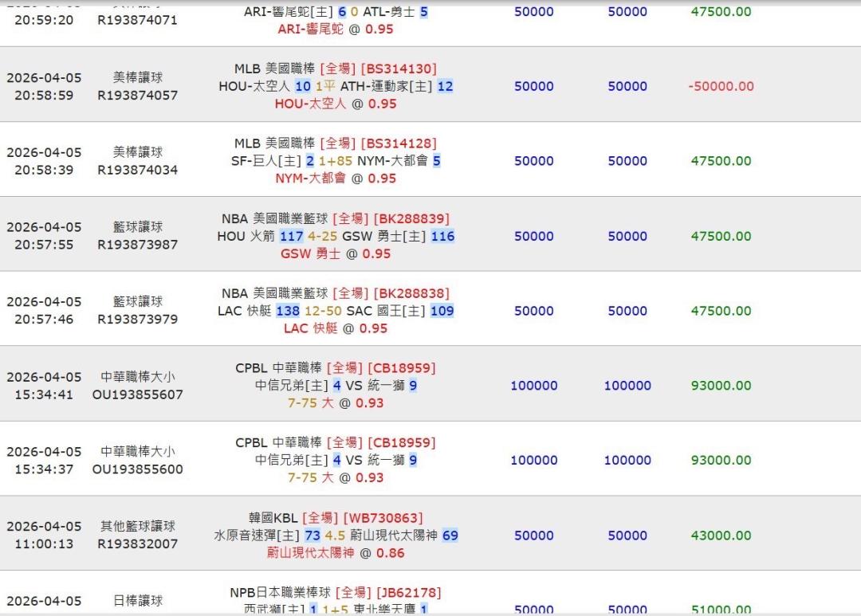Select bet number R193832007
Viewport: 861px width, 616px height.
tap(137, 543)
